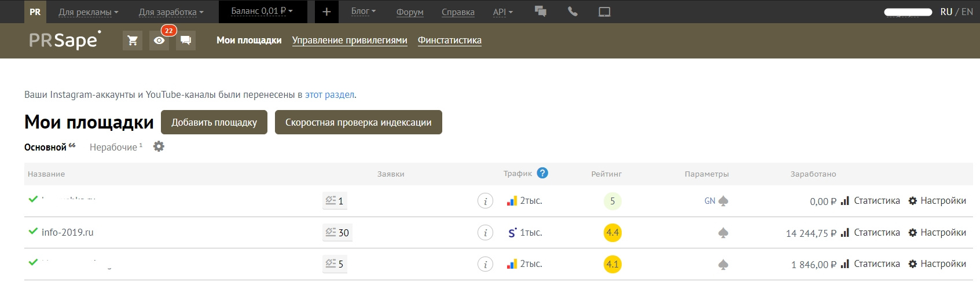
Task: Expand the Для заработка dropdown
Action: 171,12
